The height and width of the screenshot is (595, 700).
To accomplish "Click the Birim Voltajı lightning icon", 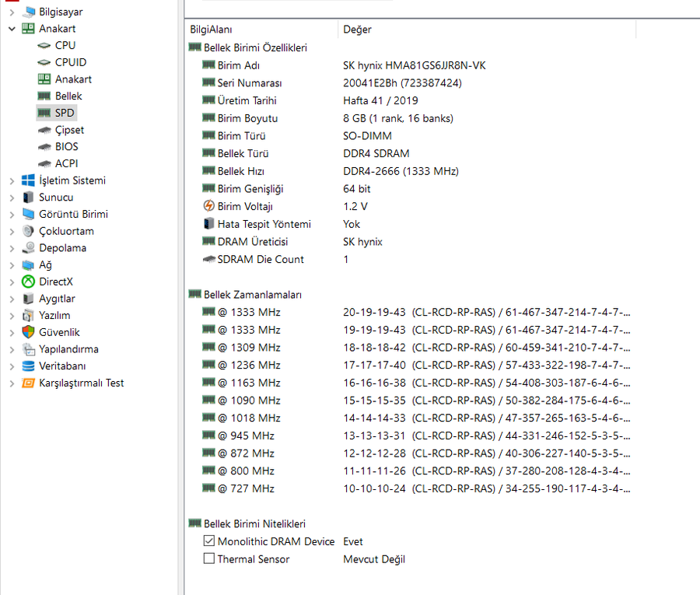I will click(x=208, y=206).
